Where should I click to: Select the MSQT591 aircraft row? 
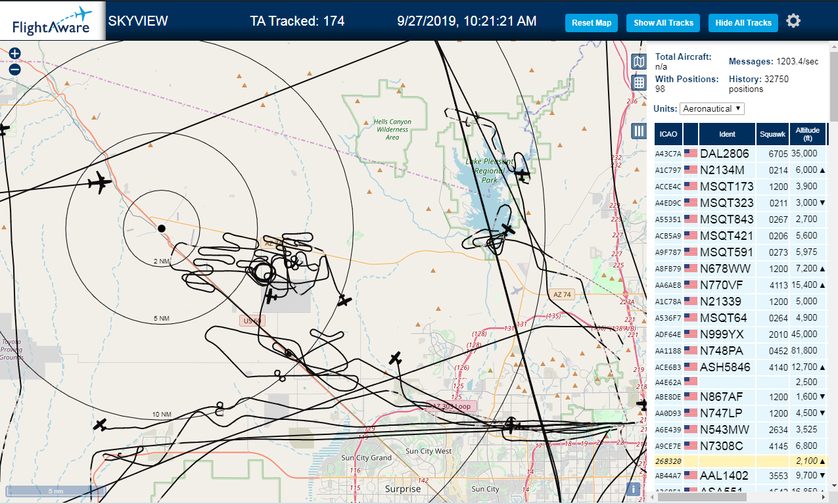pos(741,252)
